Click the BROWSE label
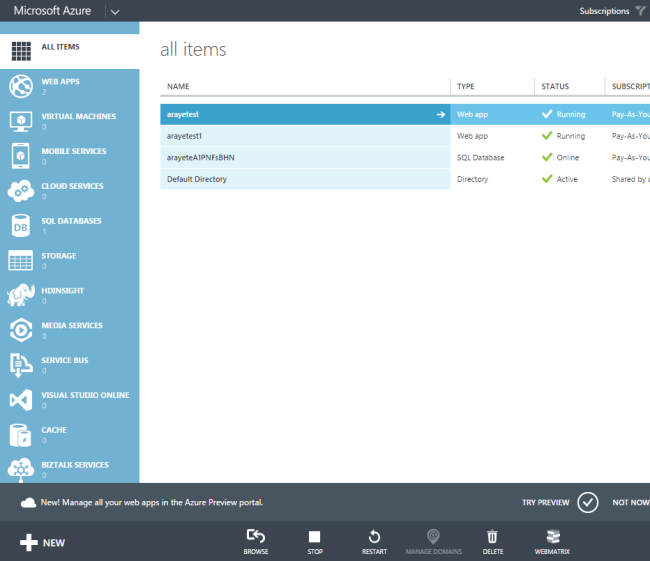 (256, 551)
